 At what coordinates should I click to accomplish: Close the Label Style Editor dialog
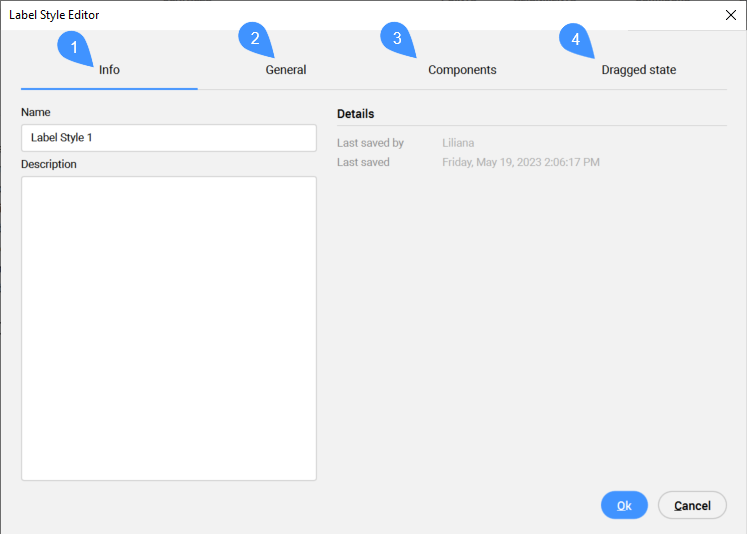(x=730, y=15)
